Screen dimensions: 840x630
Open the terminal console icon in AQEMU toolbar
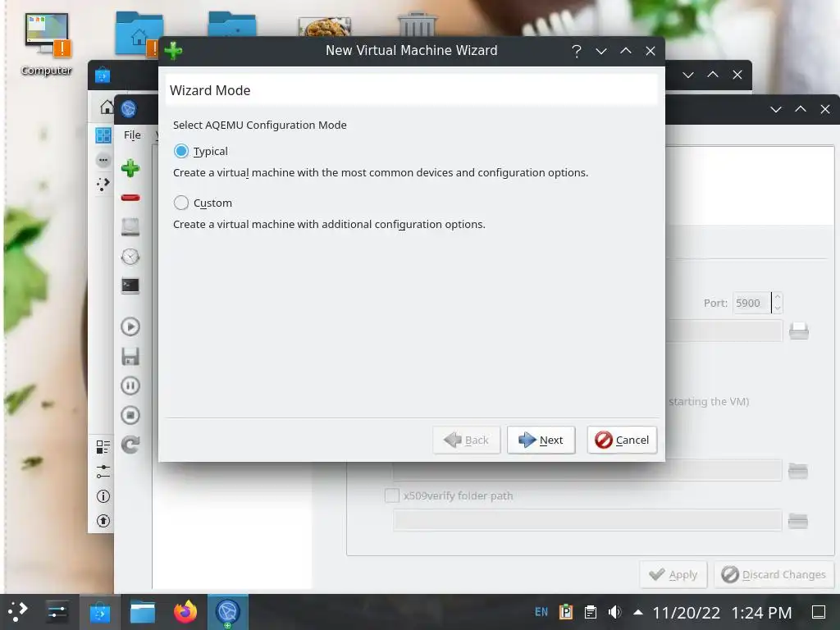pyautogui.click(x=130, y=285)
